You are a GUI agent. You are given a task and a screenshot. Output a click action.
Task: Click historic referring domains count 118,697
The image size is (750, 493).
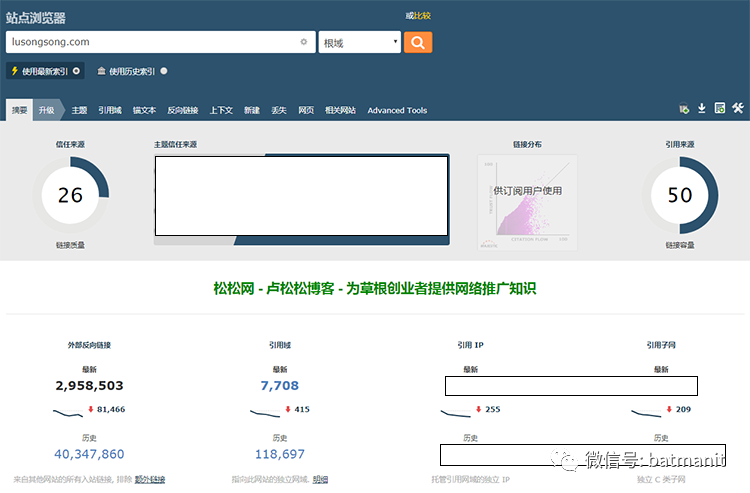[280, 454]
